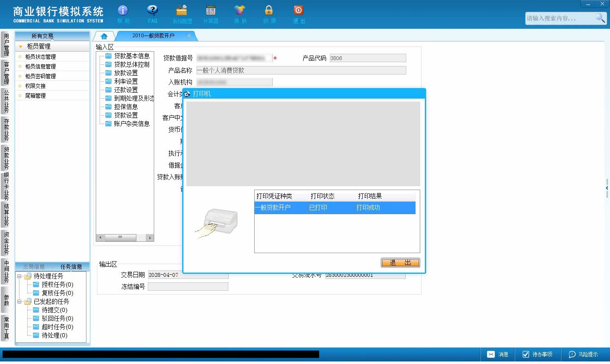610x364 pixels.
Task: Open 待办事项 checkbox item in status bar
Action: click(x=537, y=354)
